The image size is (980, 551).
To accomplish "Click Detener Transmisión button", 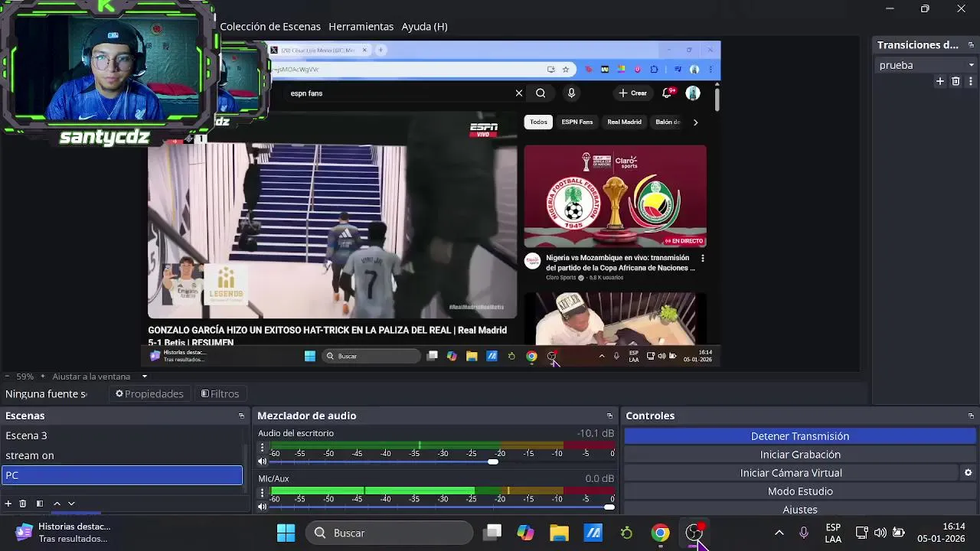I will pyautogui.click(x=800, y=436).
